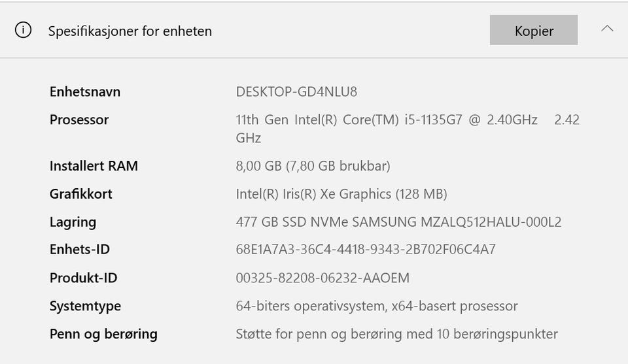Click the 477 GB SSD Samsung storage value
This screenshot has height=364, width=628.
tap(398, 222)
